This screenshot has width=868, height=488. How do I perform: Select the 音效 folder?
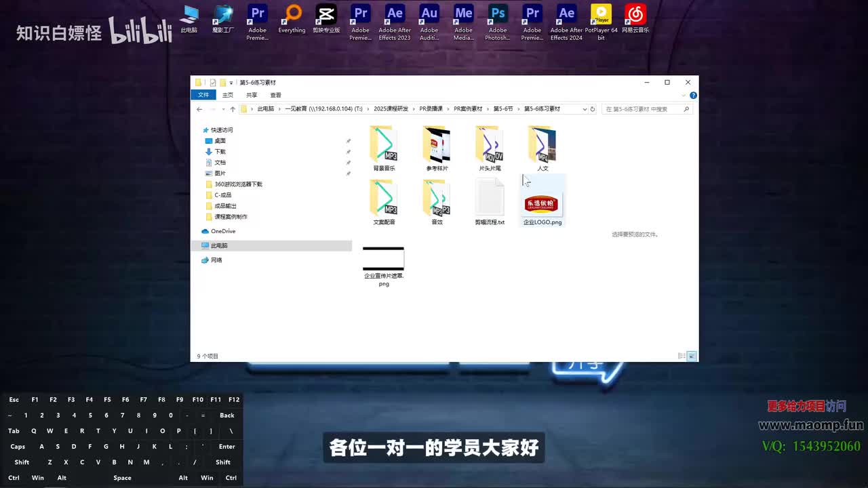pyautogui.click(x=437, y=202)
